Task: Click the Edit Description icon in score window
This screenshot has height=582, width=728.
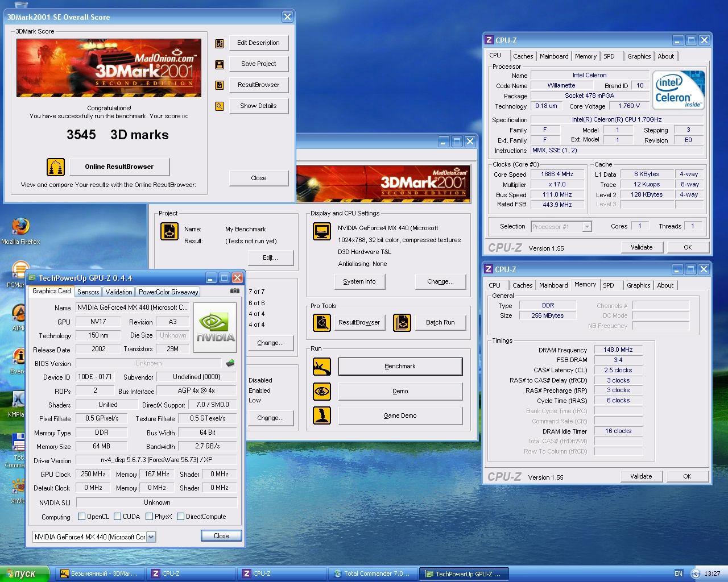Action: (x=219, y=44)
